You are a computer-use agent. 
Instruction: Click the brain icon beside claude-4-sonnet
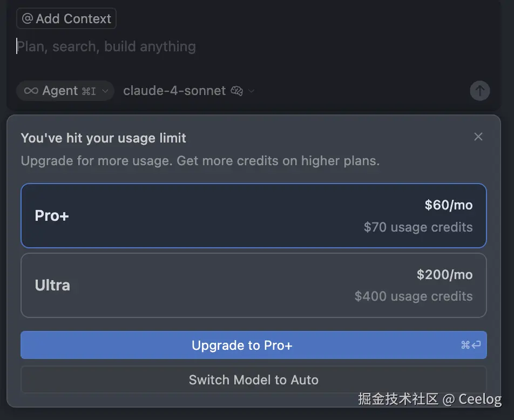(237, 91)
